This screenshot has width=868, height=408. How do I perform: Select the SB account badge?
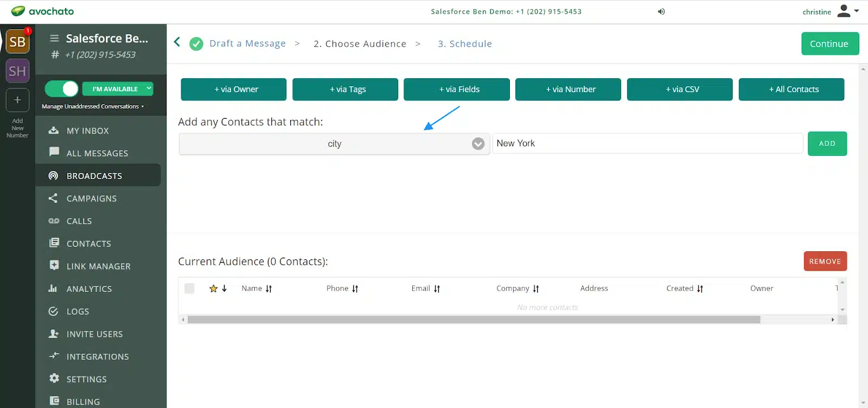click(17, 42)
